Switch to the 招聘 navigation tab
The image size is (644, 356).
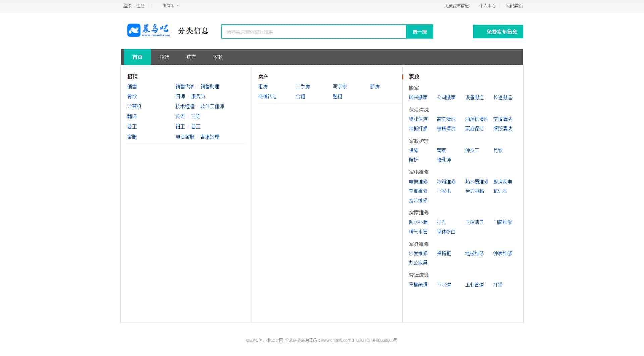164,57
